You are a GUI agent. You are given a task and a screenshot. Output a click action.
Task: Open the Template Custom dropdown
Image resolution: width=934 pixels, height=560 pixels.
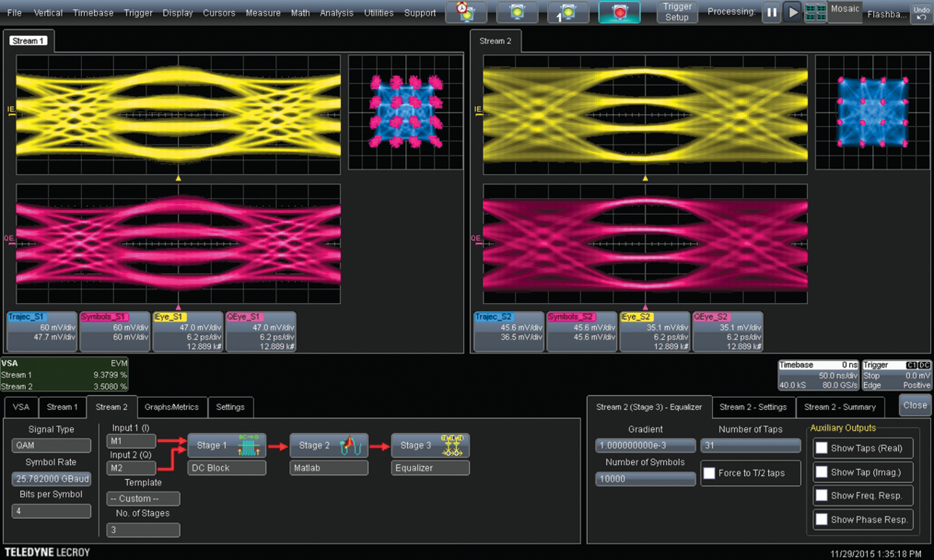143,499
